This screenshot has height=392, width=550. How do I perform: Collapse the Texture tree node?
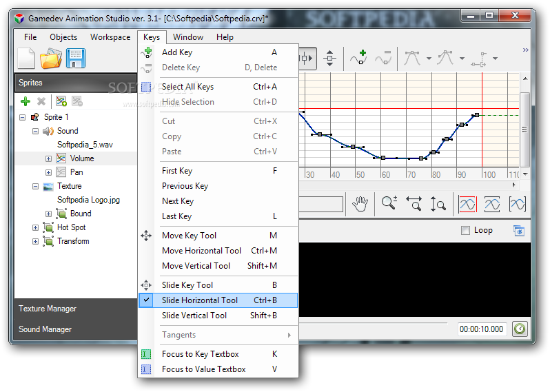pos(35,186)
